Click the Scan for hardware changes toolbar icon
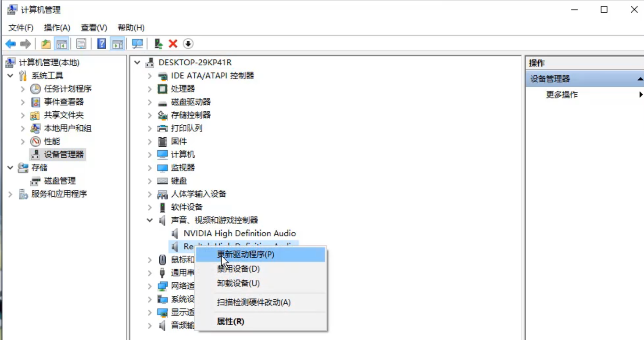 (x=138, y=44)
